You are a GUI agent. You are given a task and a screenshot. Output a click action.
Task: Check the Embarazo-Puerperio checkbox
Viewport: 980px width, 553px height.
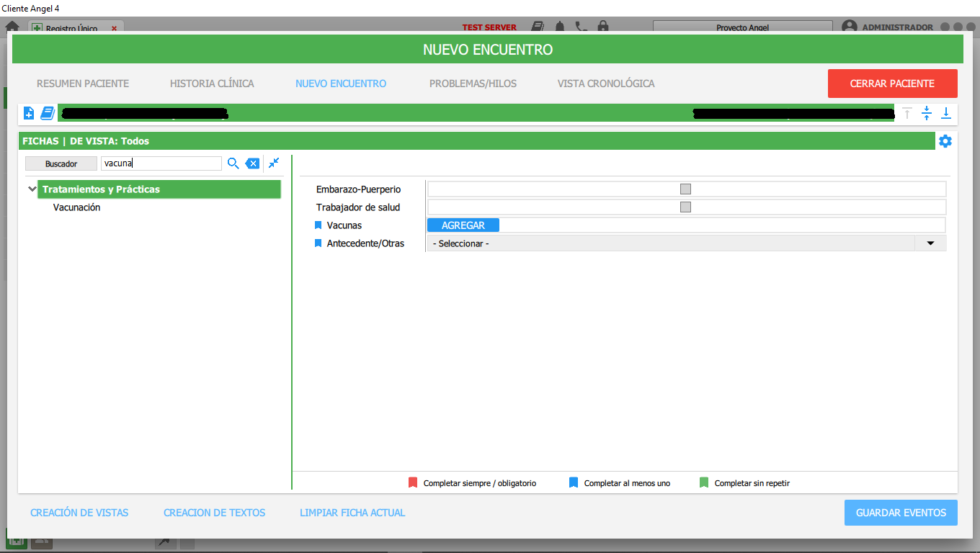pyautogui.click(x=685, y=189)
